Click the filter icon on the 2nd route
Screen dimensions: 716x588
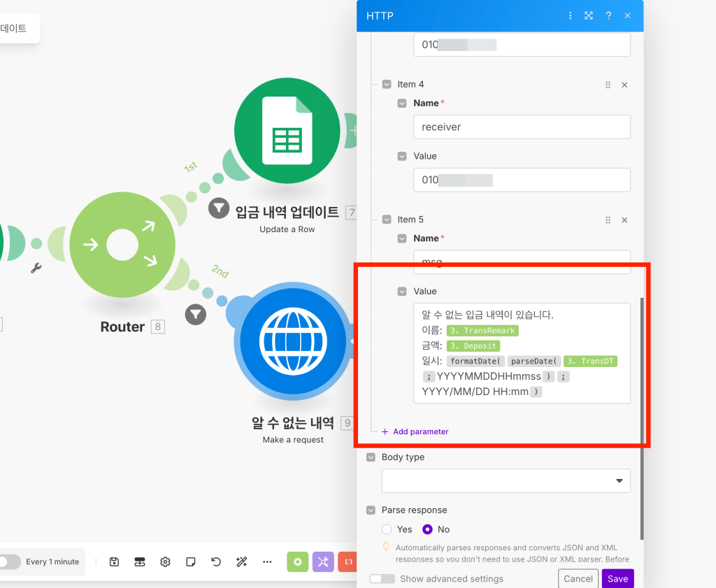point(196,314)
